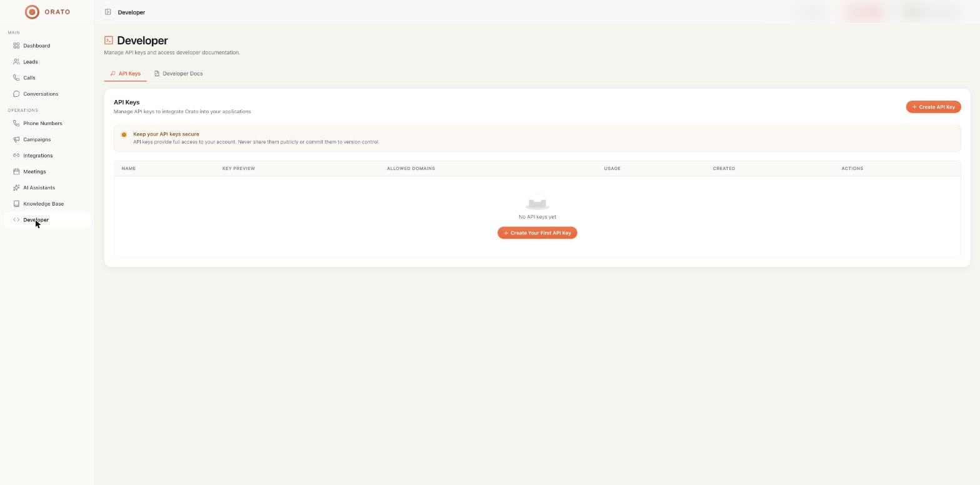The height and width of the screenshot is (485, 980).
Task: Navigate to Meetings
Action: (47, 171)
